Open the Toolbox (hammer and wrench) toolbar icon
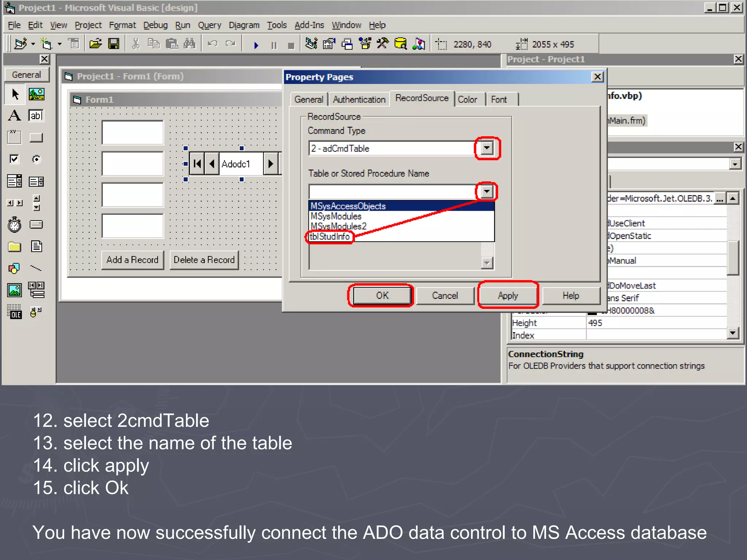Screen dimensions: 747x560 (x=383, y=44)
